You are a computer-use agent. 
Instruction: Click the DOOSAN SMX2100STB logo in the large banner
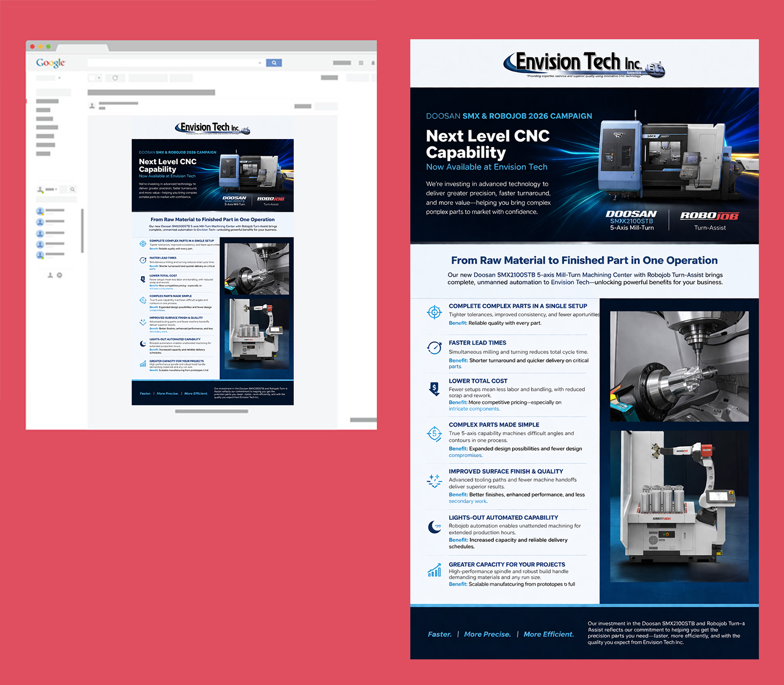(631, 220)
